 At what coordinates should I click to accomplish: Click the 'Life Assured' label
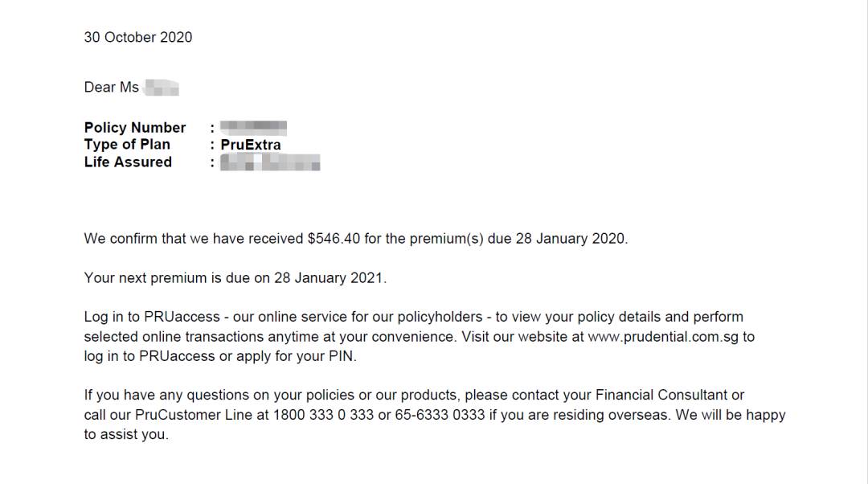coord(128,162)
